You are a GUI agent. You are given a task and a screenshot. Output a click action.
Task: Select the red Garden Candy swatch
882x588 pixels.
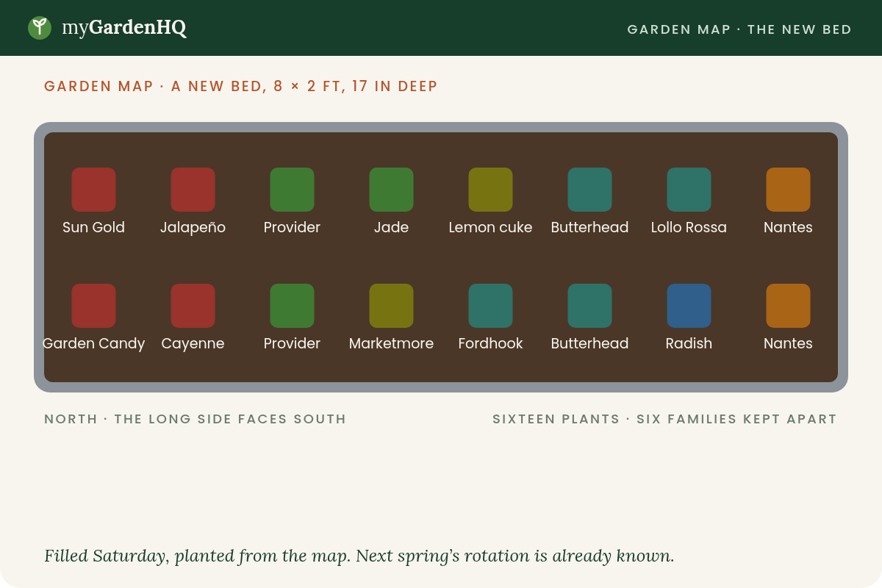point(93,306)
